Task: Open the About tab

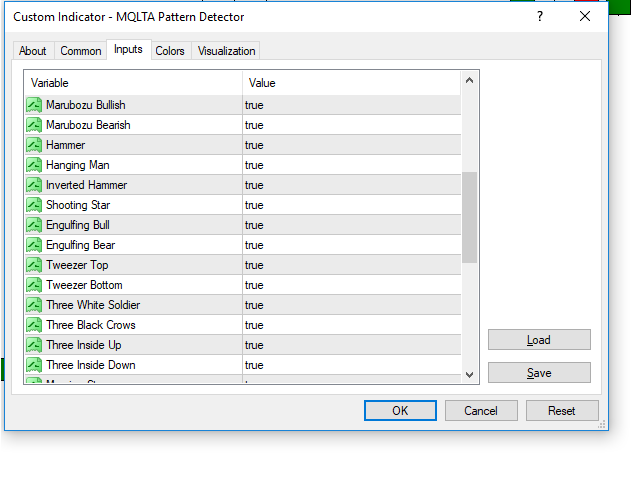Action: click(33, 51)
